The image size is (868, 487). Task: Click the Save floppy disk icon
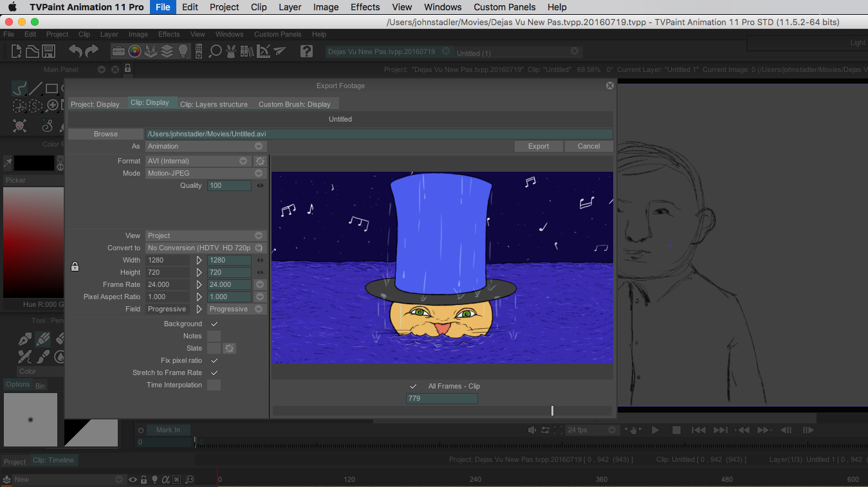click(x=49, y=51)
